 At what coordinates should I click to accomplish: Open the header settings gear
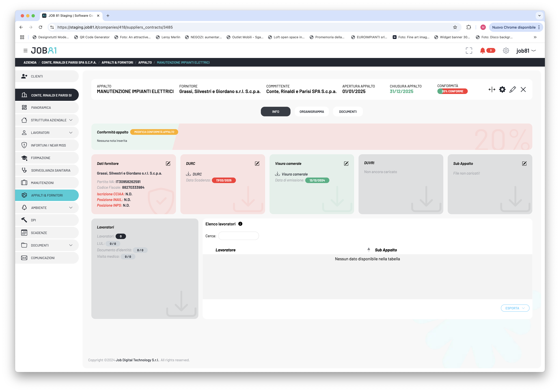click(506, 51)
